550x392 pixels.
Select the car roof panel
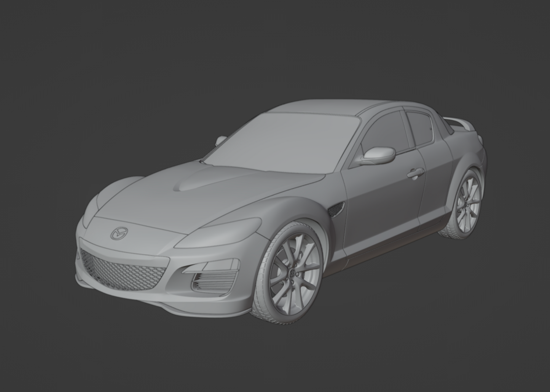[327, 107]
